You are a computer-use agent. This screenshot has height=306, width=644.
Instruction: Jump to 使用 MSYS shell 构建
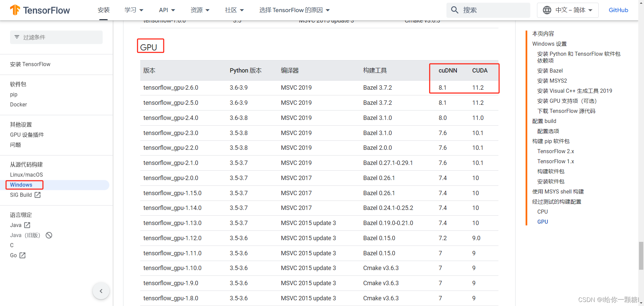pos(558,191)
